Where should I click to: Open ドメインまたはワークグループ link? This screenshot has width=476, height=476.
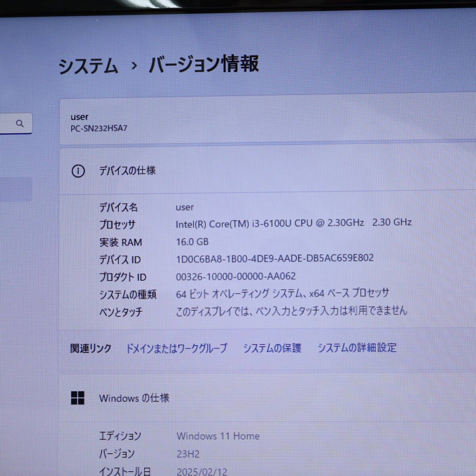(177, 348)
